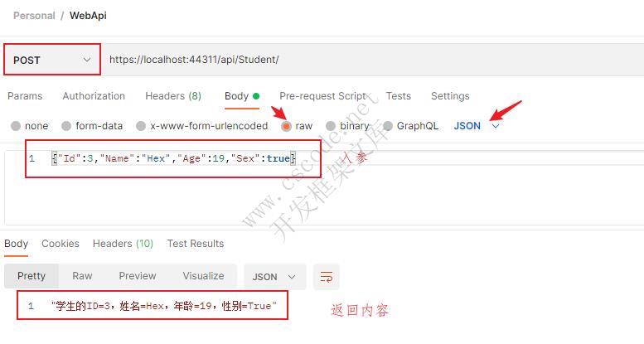
Task: Open the Test Results tab
Action: [196, 244]
